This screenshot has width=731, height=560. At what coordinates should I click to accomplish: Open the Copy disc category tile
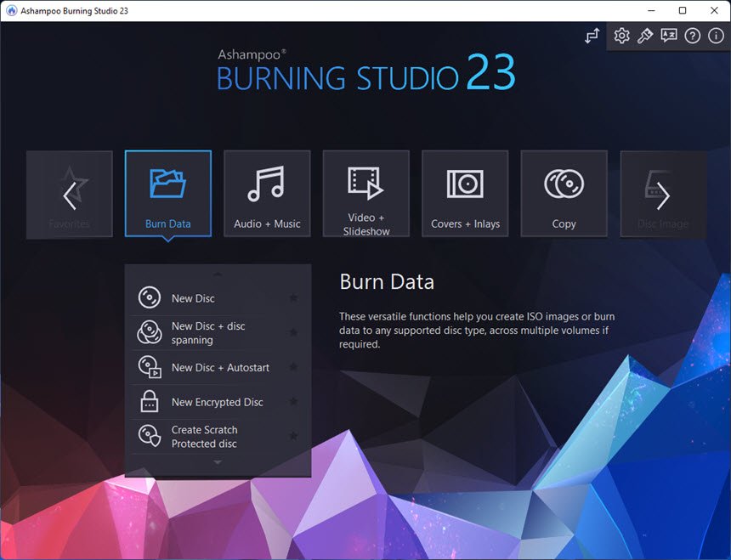[564, 194]
